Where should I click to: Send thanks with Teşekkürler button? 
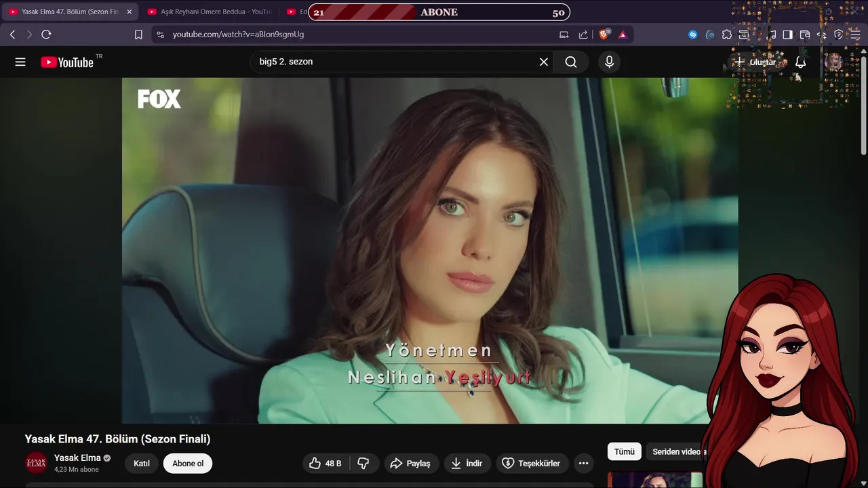point(531,464)
